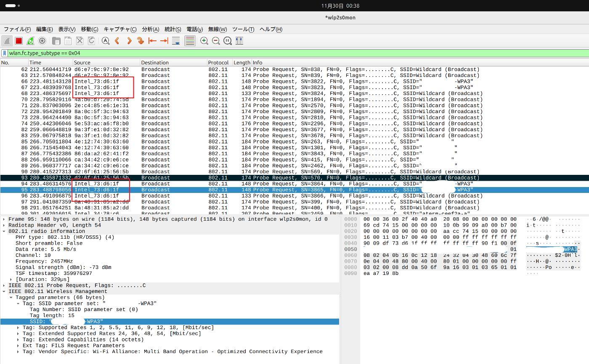589x364 pixels.
Task: Expand the Radiotap Header v0 row
Action: pyautogui.click(x=4, y=225)
